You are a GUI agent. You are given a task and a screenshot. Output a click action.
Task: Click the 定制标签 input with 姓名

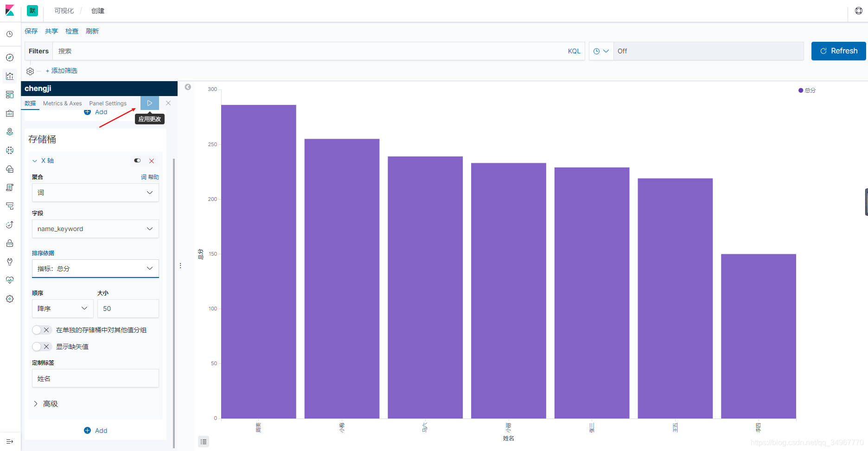[x=96, y=379]
